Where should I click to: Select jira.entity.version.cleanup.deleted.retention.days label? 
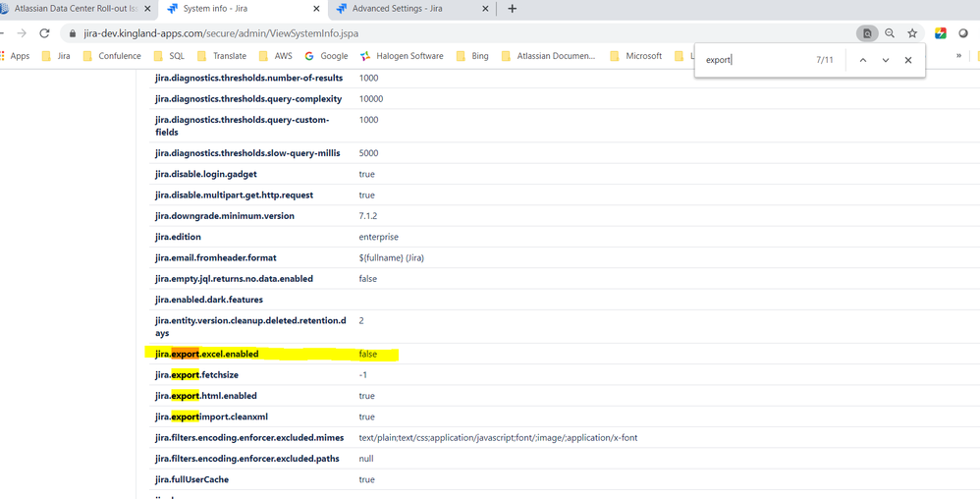coord(250,326)
